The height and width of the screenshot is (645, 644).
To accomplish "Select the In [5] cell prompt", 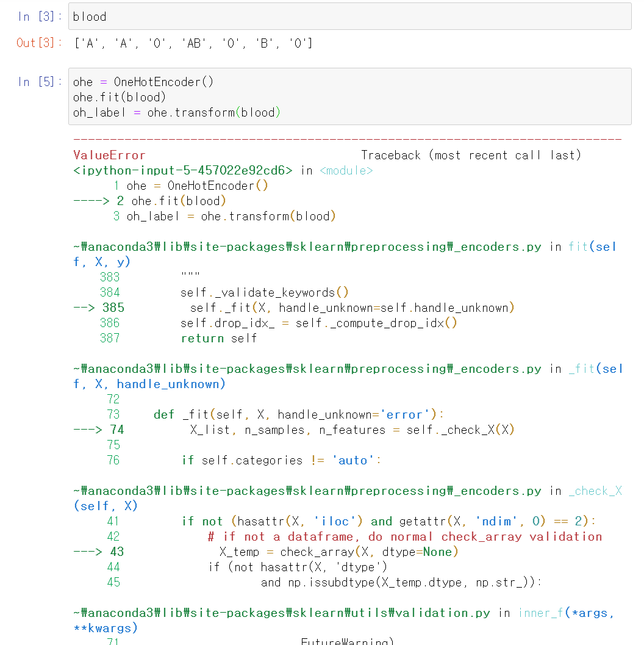I will [x=40, y=82].
